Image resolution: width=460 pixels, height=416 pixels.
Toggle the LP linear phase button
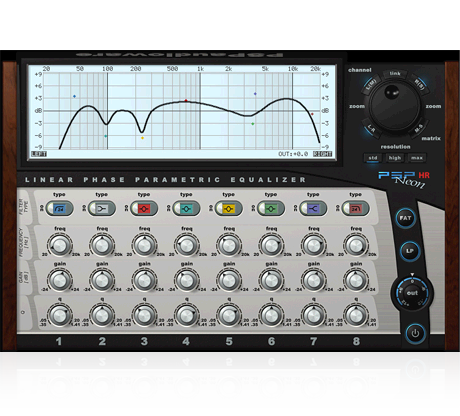(410, 251)
